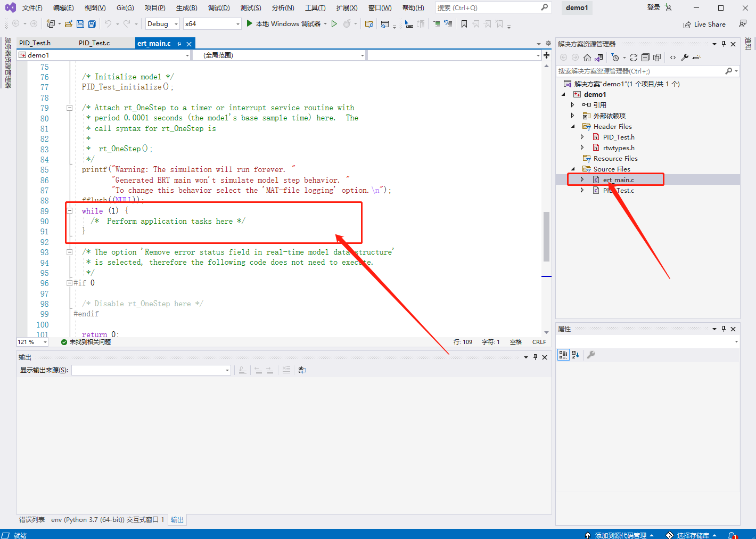Screen dimensions: 756x539
Task: Start without debugging using hollow green arrow
Action: (x=334, y=24)
